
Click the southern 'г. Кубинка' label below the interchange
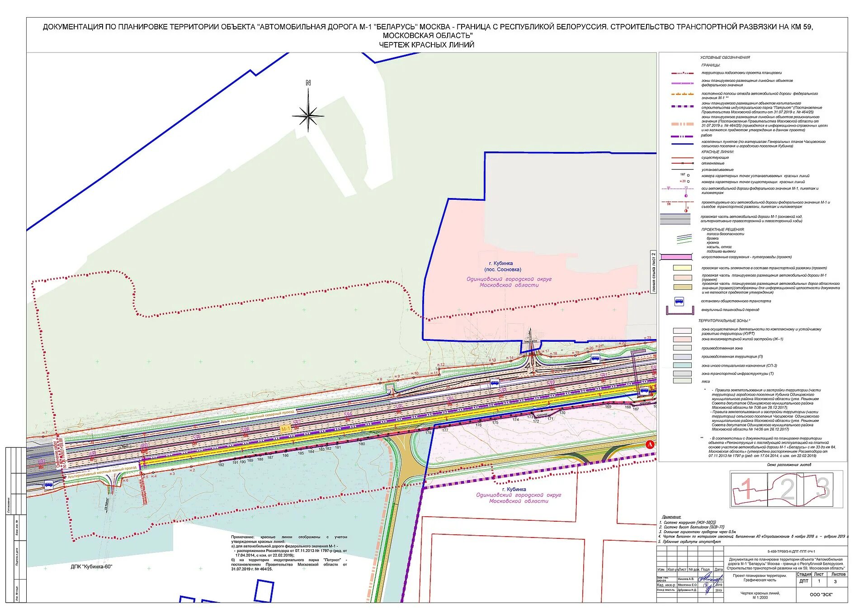pos(514,489)
